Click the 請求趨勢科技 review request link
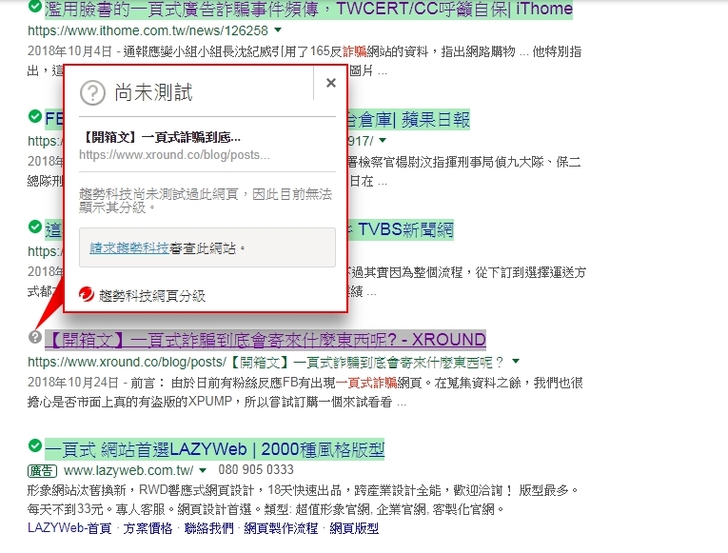 pyautogui.click(x=129, y=248)
